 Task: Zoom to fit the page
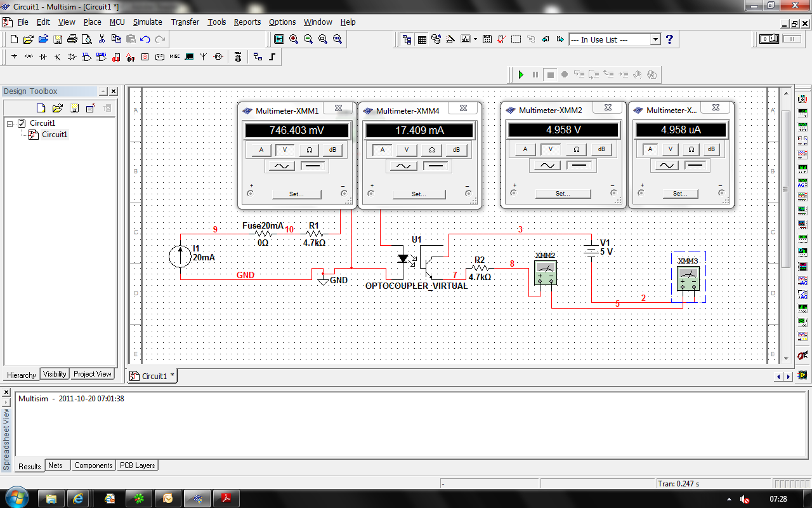(337, 39)
